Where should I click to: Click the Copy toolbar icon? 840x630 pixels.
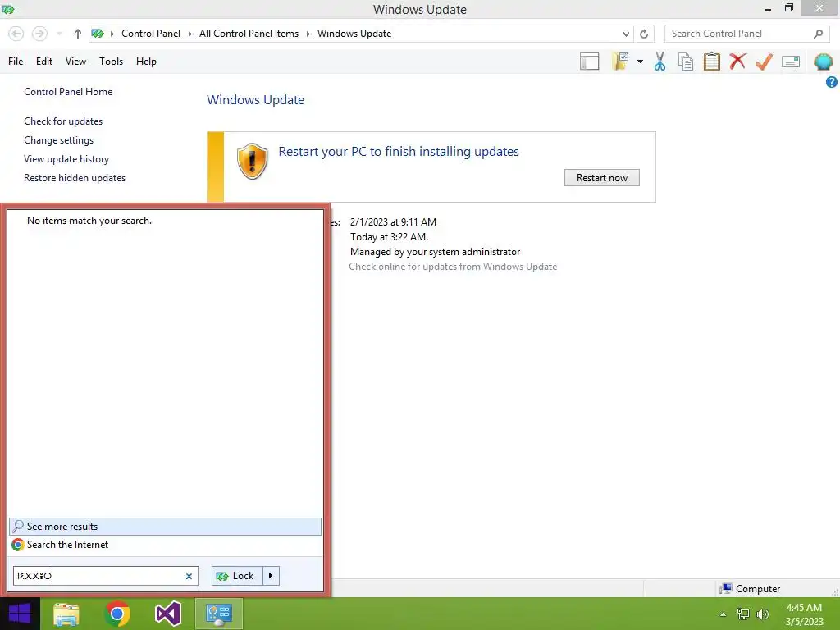(x=686, y=62)
